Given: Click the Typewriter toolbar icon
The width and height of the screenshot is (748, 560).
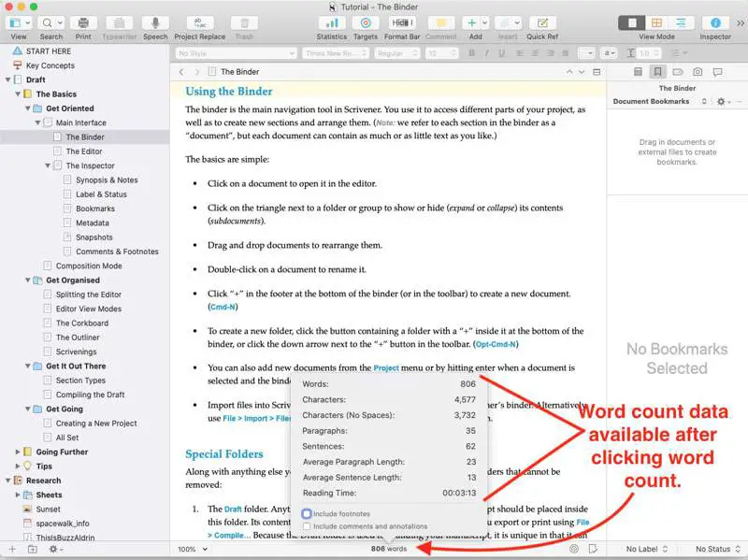Looking at the screenshot, I should point(120,22).
